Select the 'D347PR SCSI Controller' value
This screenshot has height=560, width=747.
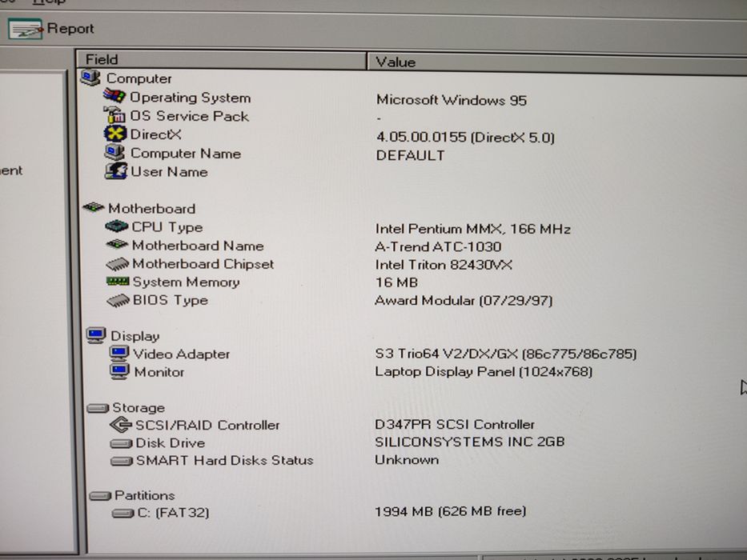tap(455, 424)
